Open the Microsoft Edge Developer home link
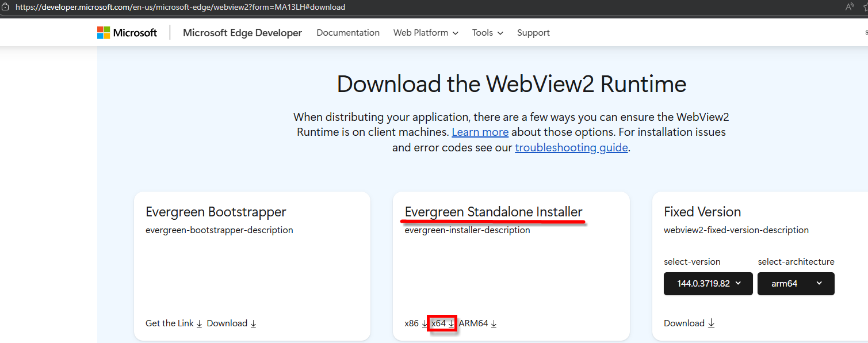This screenshot has height=343, width=868. click(242, 33)
